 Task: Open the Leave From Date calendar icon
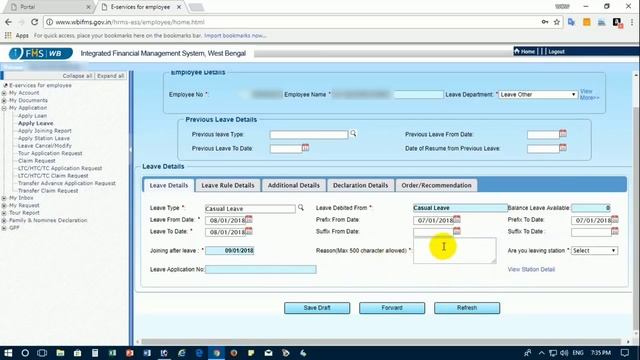249,220
